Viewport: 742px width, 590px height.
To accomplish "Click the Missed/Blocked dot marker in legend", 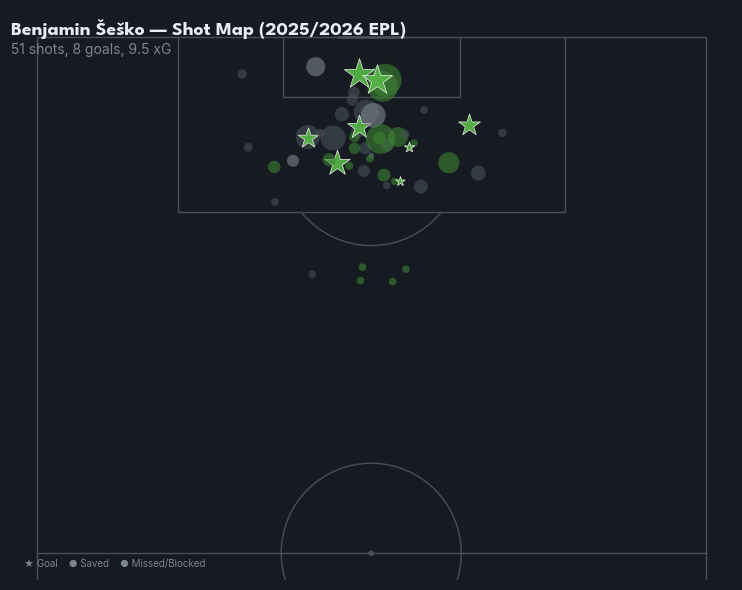I will tap(125, 564).
